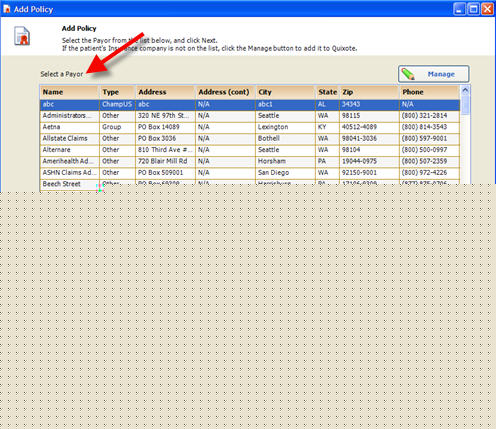This screenshot has height=429, width=496.
Task: Click the Zip column header
Action: point(369,92)
